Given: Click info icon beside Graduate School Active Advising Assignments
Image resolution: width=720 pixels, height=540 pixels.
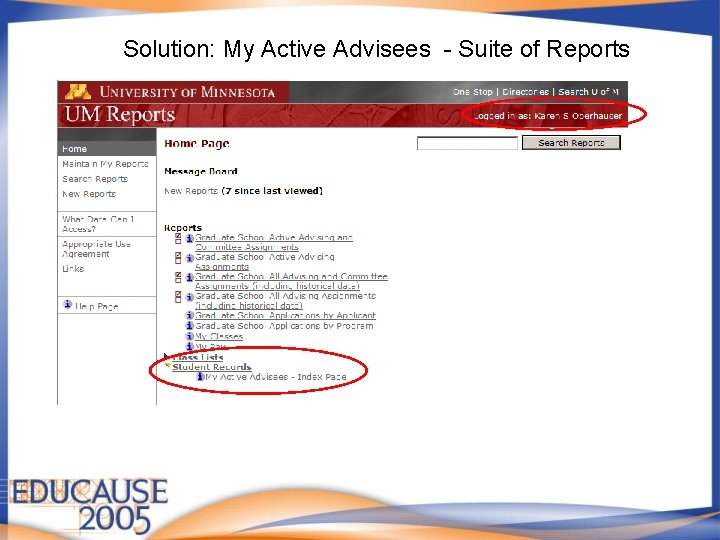Looking at the screenshot, I should 189,258.
